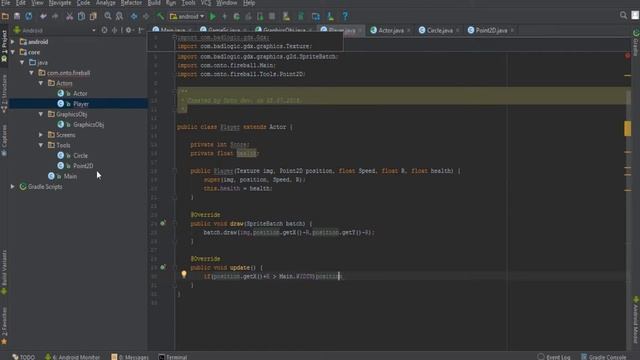
Task: Click the Undo toolbar icon
Action: [43, 16]
